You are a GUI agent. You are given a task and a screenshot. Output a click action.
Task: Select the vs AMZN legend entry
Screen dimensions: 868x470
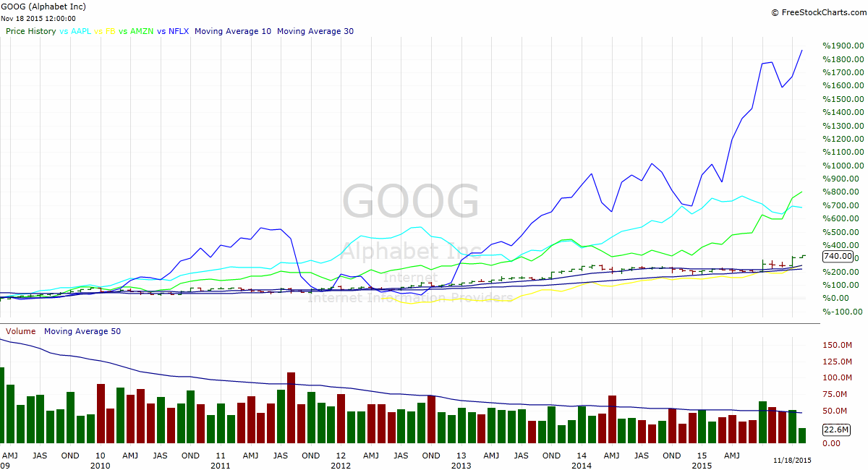point(136,32)
